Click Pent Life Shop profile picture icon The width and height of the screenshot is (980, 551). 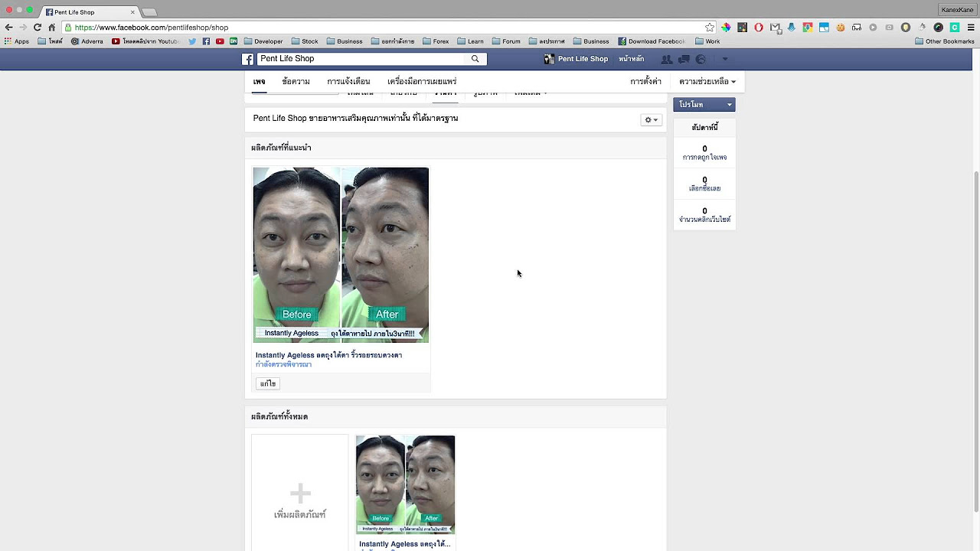click(x=549, y=59)
